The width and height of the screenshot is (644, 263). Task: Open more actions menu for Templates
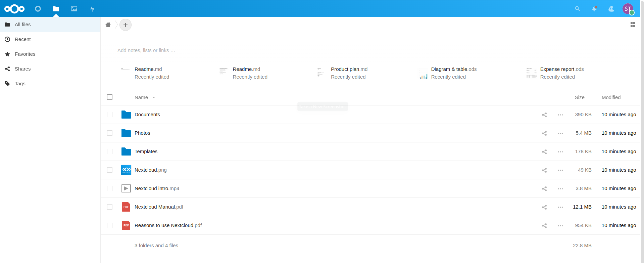click(560, 152)
